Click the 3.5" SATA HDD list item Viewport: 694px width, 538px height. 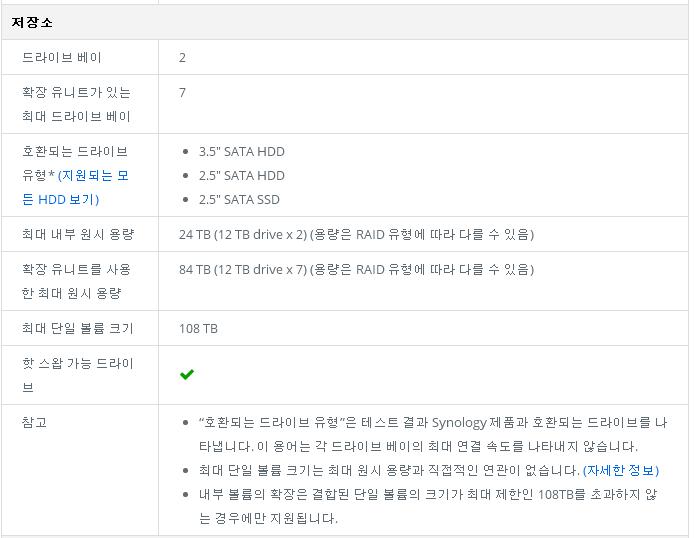click(242, 152)
